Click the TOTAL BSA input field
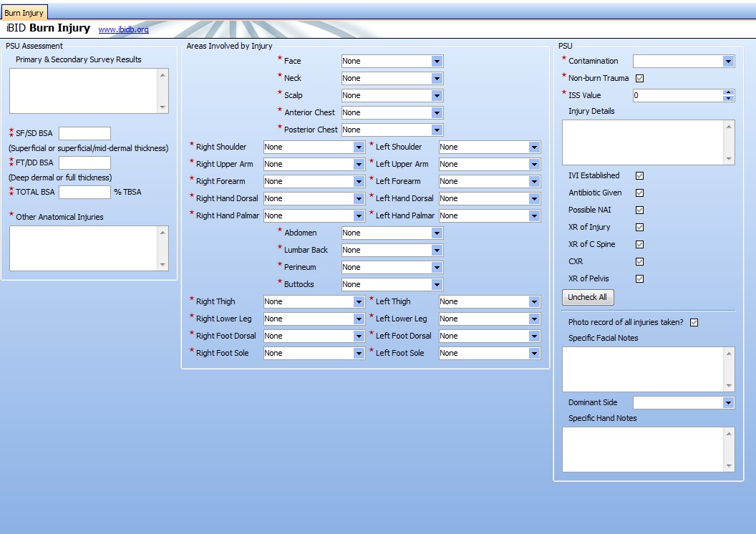756x534 pixels. [x=84, y=193]
